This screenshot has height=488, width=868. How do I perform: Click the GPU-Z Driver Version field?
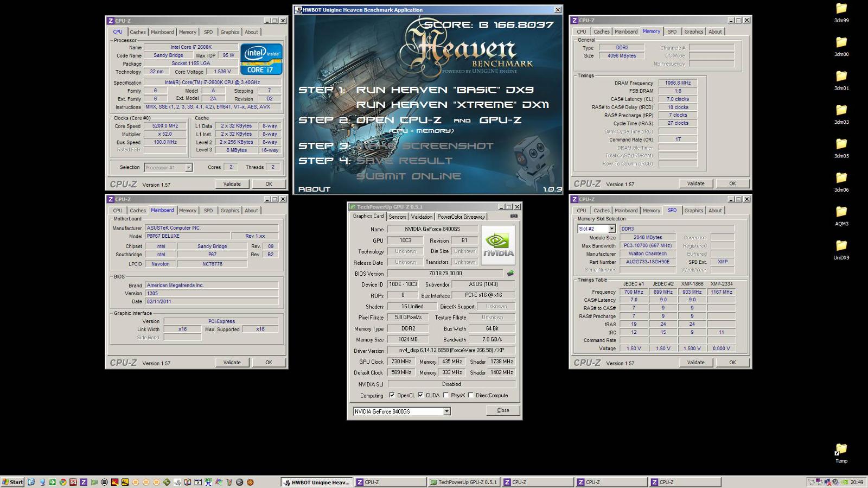451,351
